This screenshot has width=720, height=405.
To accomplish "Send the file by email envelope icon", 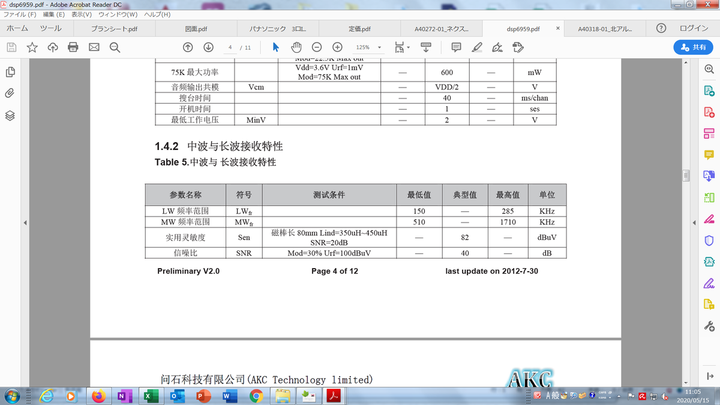I will 95,47.
